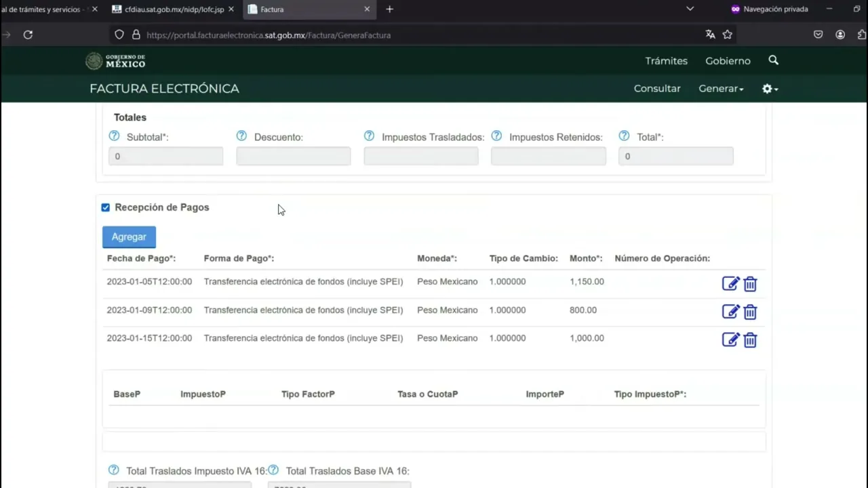Click the padlock site info icon
Screen dimensions: 868x488
click(x=136, y=35)
